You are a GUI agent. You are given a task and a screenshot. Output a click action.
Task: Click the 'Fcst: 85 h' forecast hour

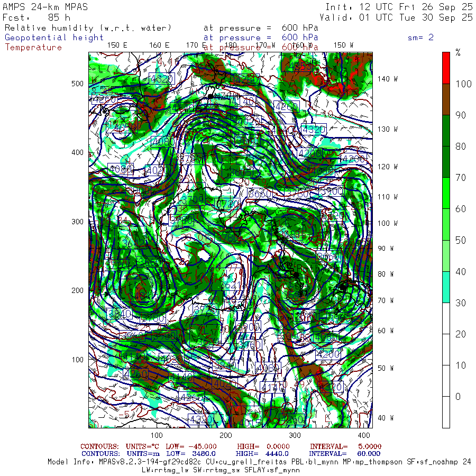(x=36, y=17)
